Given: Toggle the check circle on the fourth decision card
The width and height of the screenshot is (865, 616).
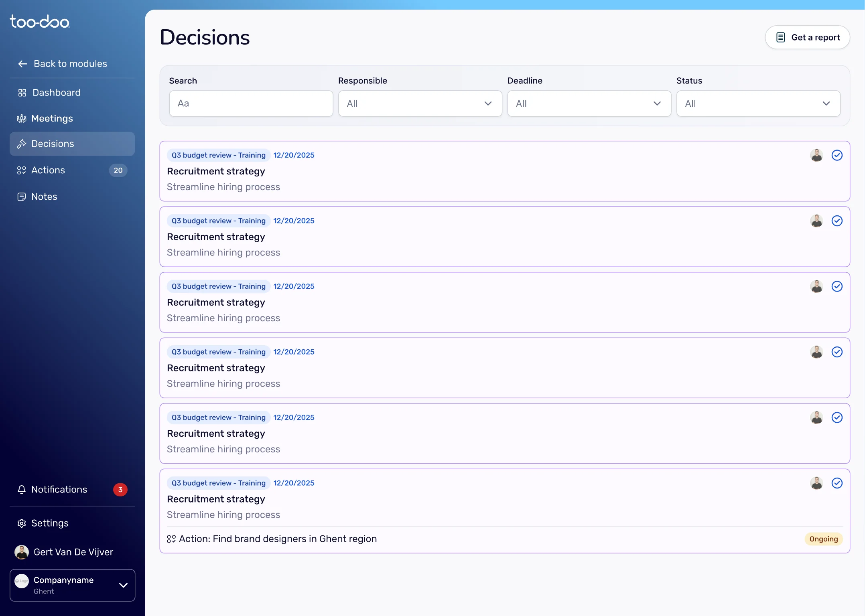Looking at the screenshot, I should coord(837,352).
